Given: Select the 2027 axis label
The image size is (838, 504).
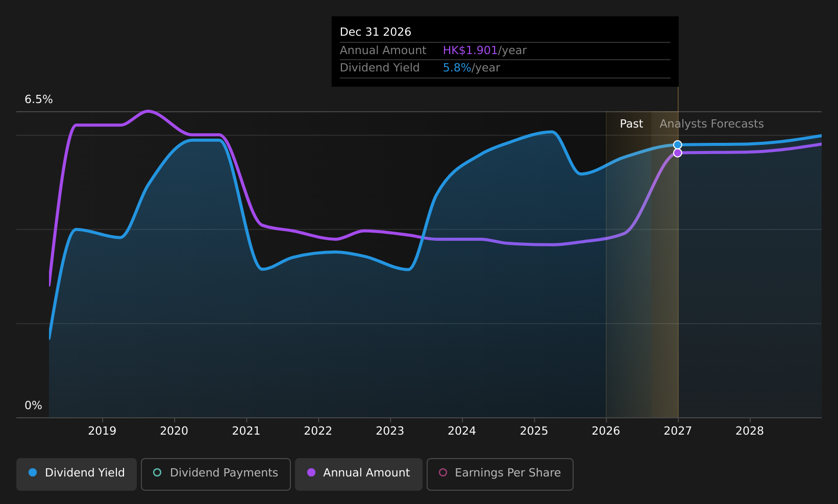Looking at the screenshot, I should pos(678,431).
